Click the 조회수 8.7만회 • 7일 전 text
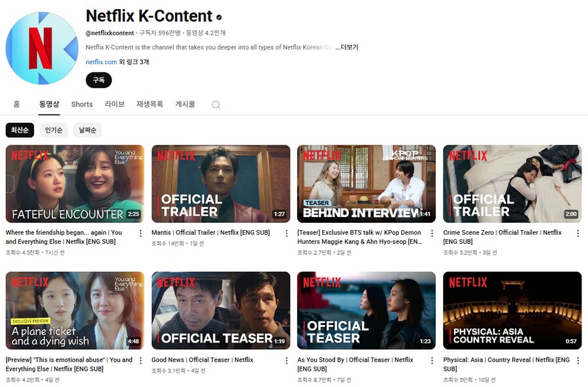Viewport: 588px width, 387px height. click(x=324, y=380)
